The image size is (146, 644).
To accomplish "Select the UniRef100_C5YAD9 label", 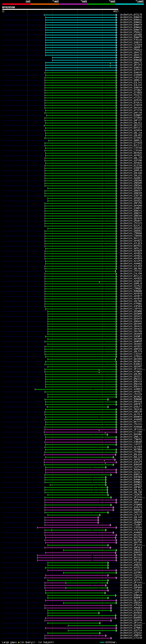I will (x=131, y=452).
